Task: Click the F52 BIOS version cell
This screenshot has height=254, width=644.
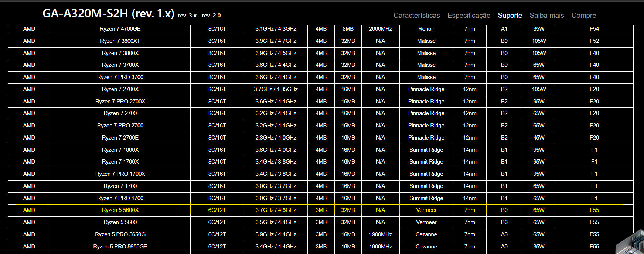Action: coord(594,41)
